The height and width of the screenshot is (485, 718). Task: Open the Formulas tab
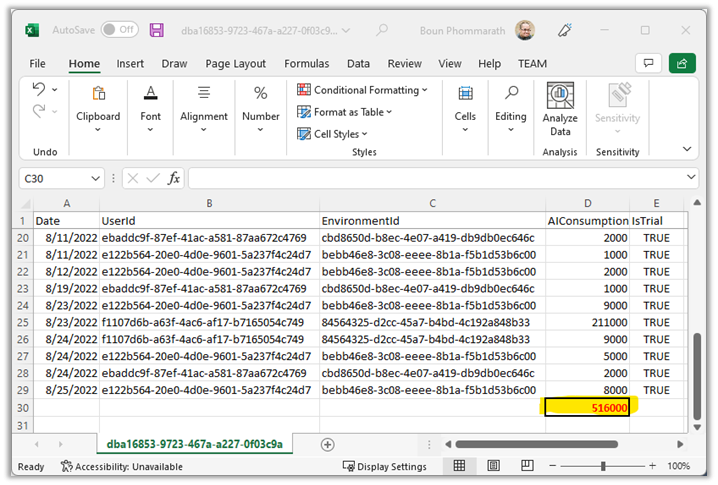[306, 64]
